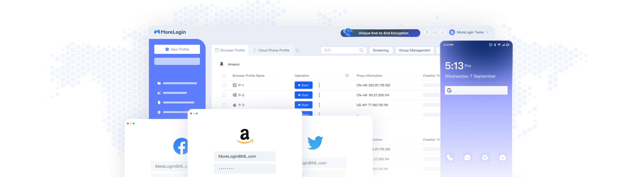
Task: Click the Twitter bird logo
Action: [x=315, y=143]
